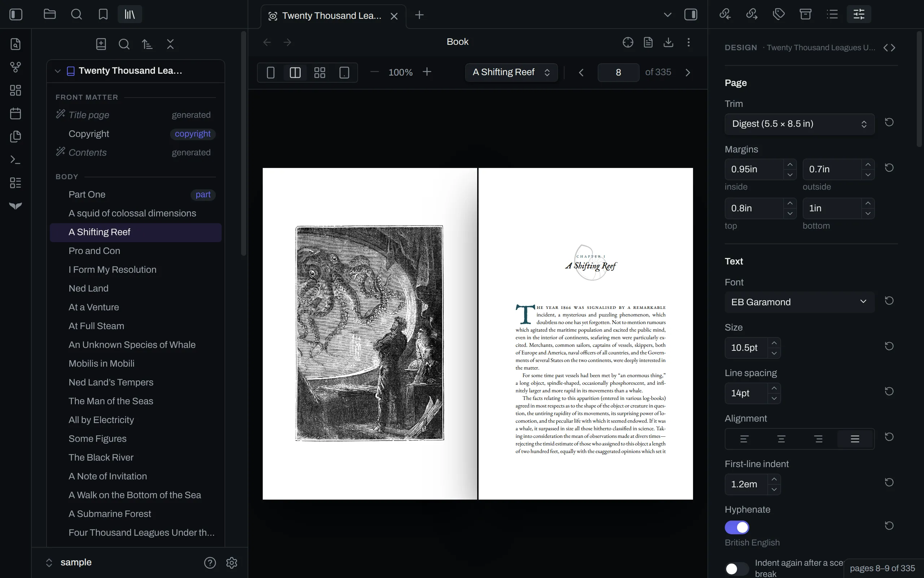Open the sample vault switcher
924x578 pixels.
69,563
